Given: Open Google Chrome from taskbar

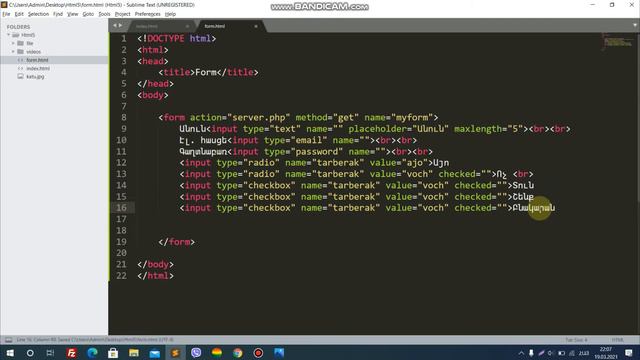Looking at the screenshot, I should pyautogui.click(x=238, y=353).
